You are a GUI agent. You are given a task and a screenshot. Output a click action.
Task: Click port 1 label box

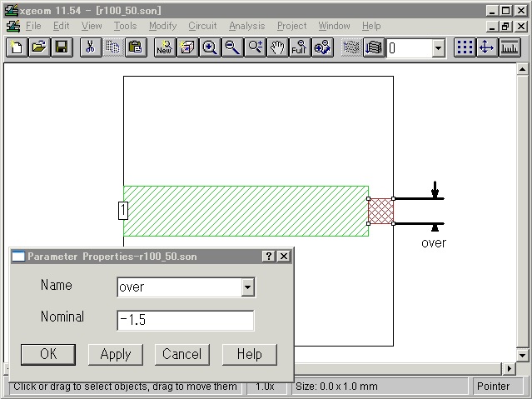(x=123, y=211)
